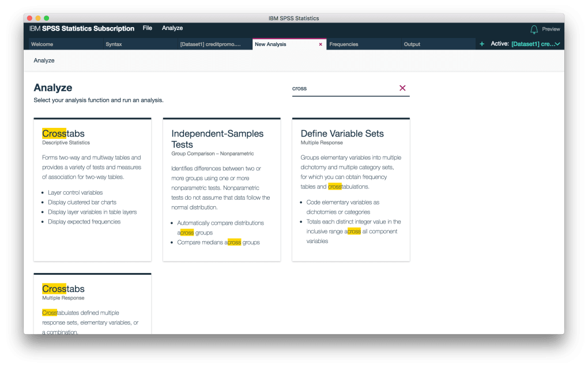Open the Crosstabs Multiple Response card

click(x=93, y=303)
